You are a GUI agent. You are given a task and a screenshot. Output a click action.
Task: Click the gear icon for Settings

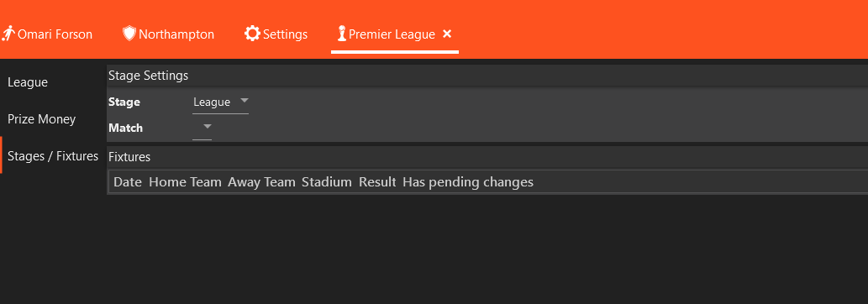pyautogui.click(x=252, y=34)
